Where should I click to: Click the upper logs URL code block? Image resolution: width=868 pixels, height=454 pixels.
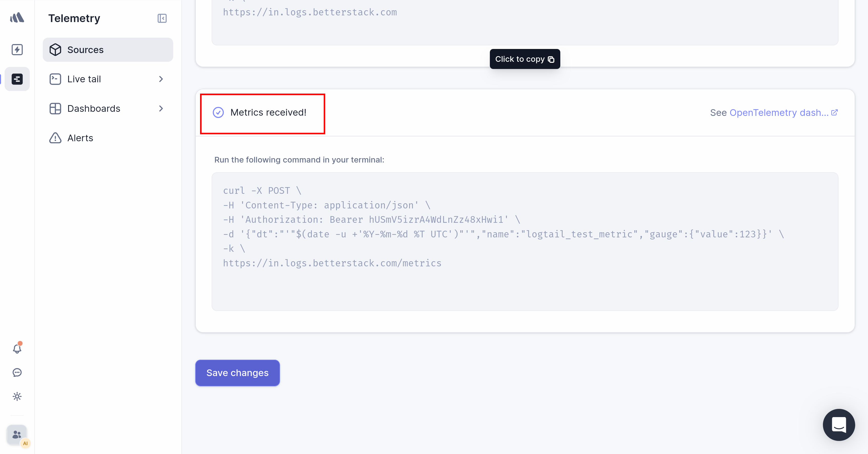pos(525,22)
